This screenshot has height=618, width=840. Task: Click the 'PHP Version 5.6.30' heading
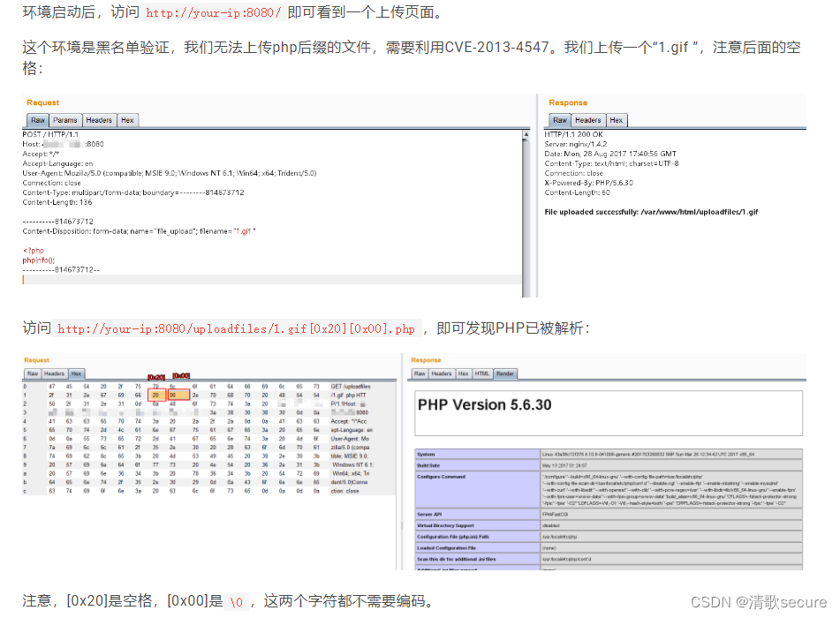[x=485, y=405]
